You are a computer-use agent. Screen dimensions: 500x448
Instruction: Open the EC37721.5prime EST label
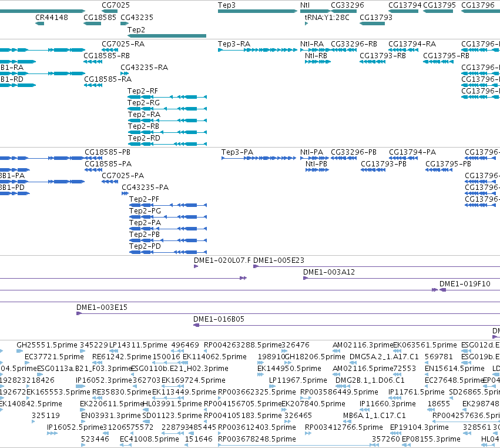pyautogui.click(x=54, y=356)
